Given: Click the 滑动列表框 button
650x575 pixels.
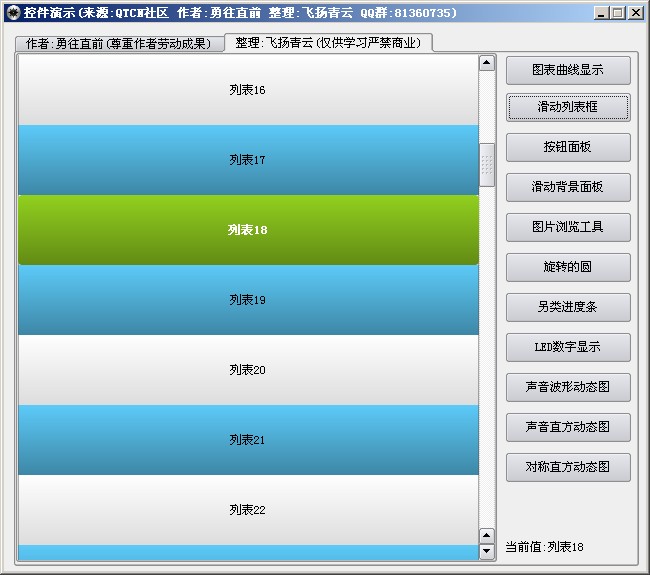Looking at the screenshot, I should coord(568,107).
